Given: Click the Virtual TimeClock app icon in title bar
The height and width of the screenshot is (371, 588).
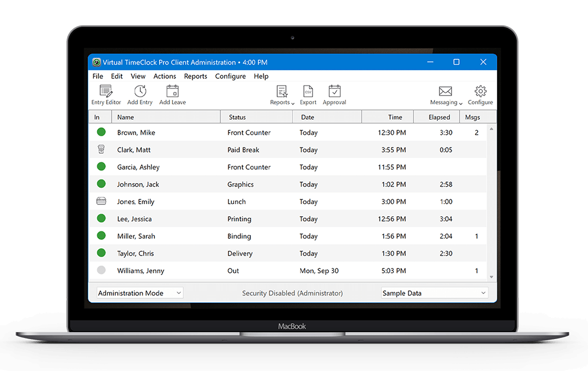Looking at the screenshot, I should (x=97, y=62).
